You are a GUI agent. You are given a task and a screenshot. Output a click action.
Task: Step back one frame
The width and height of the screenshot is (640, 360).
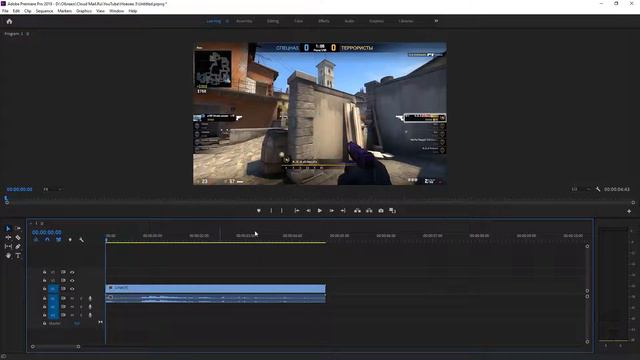(x=308, y=211)
